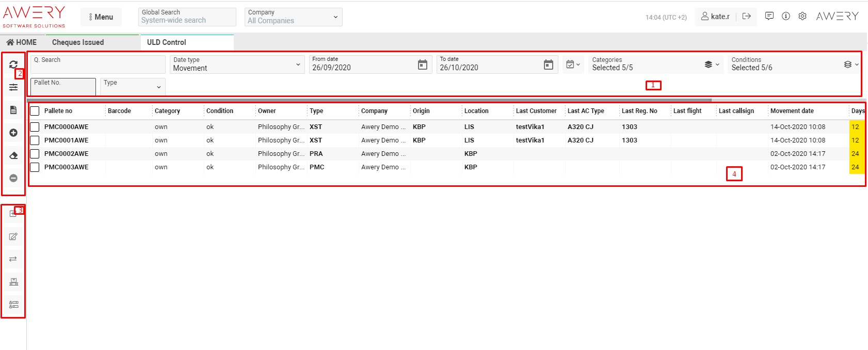The image size is (868, 350).
Task: Tick the checkbox for PMC0000AWE row
Action: [x=35, y=127]
